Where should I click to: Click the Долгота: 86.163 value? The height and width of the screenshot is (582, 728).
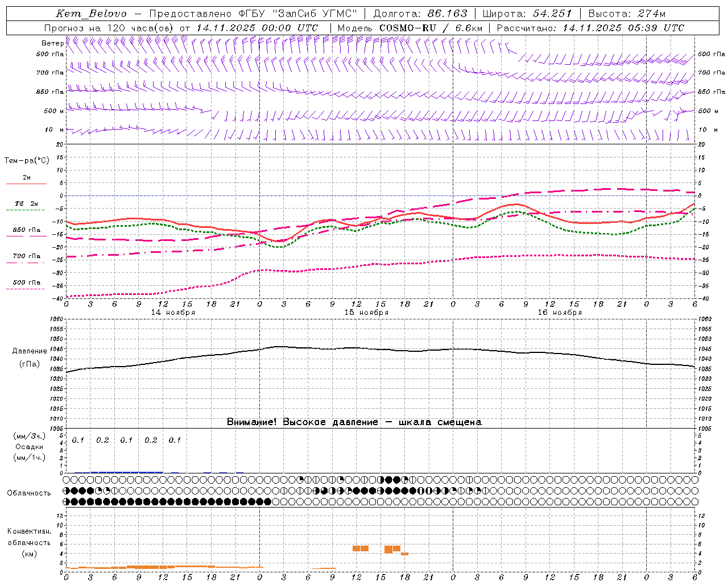pos(420,14)
